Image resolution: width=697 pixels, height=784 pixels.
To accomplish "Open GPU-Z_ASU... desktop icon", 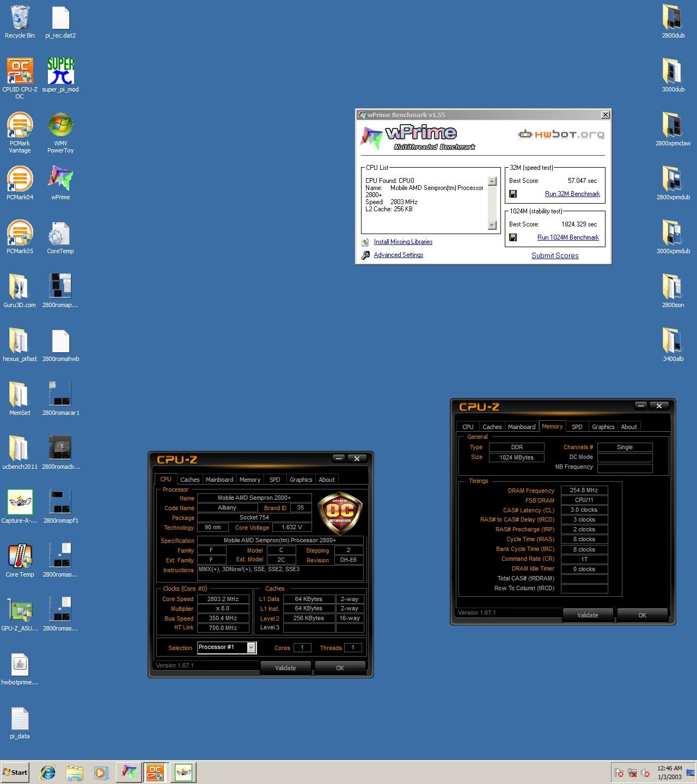I will coord(20,614).
